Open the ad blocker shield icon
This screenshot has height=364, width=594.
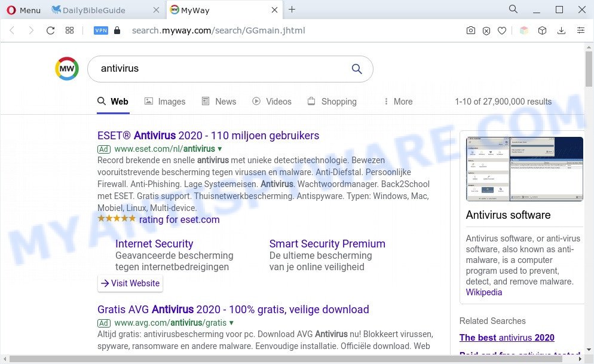click(x=486, y=30)
